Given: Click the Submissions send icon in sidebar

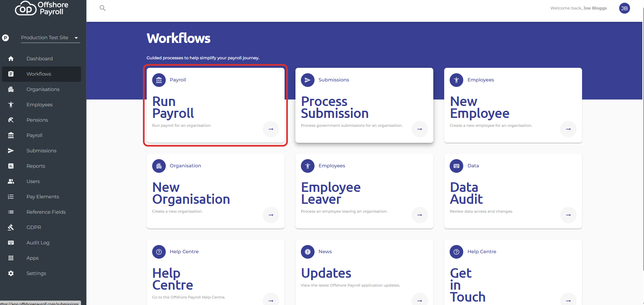Looking at the screenshot, I should (11, 151).
